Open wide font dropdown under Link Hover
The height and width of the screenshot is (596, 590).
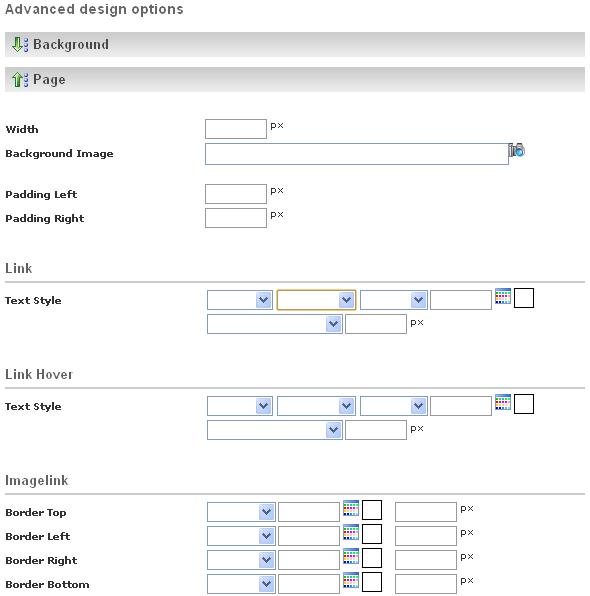[x=275, y=430]
